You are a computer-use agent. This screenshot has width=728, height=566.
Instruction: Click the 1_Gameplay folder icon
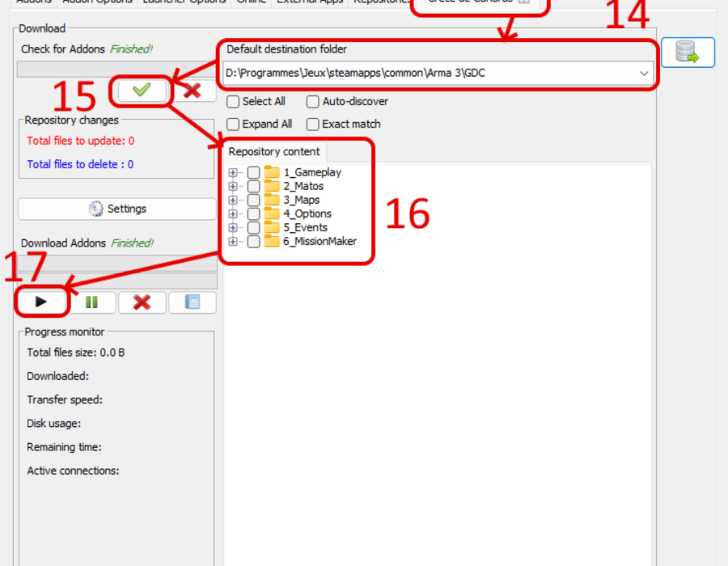pos(272,172)
